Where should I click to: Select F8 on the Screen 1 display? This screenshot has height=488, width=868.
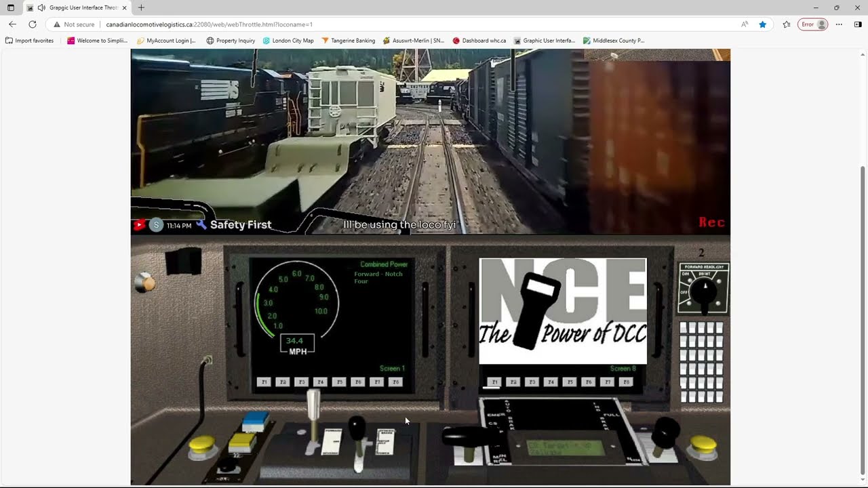[x=396, y=382]
